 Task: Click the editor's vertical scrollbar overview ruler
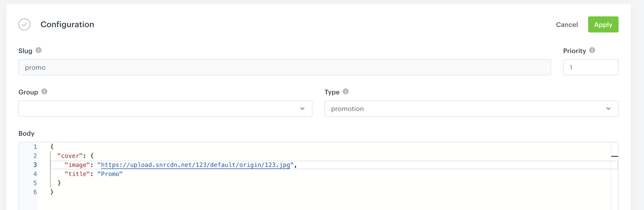coord(614,176)
